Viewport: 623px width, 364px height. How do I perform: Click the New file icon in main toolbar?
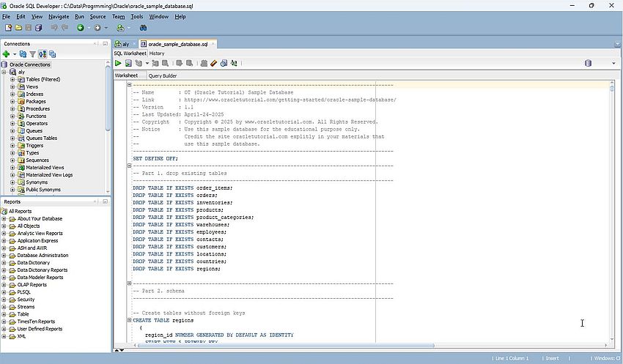pos(8,28)
